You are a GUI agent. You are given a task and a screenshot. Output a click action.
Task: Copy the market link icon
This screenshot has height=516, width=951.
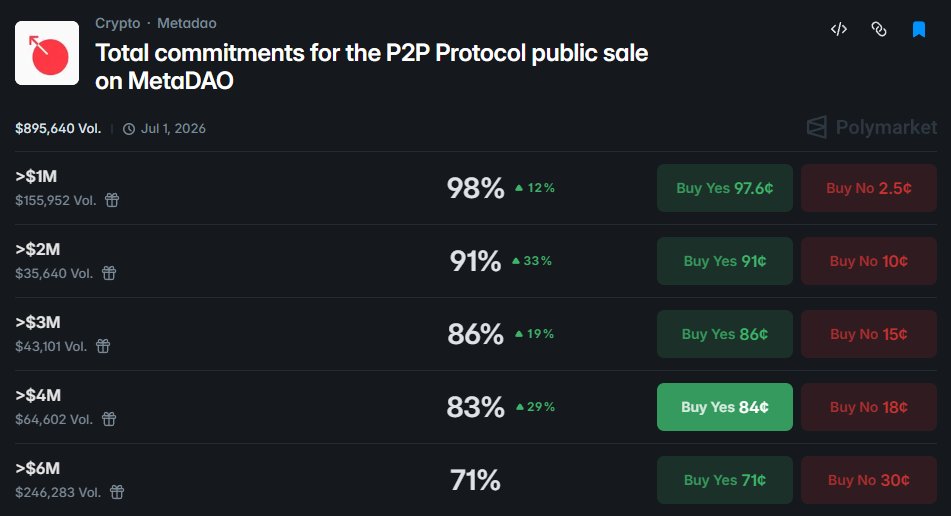[879, 29]
